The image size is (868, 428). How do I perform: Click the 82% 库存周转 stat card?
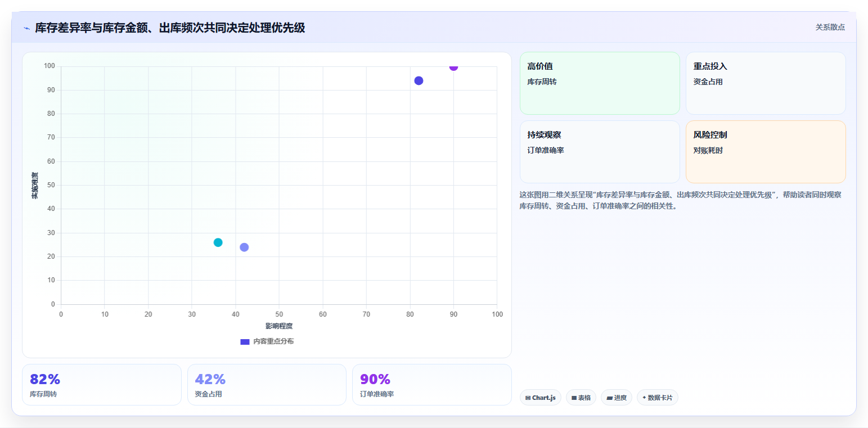pyautogui.click(x=102, y=385)
